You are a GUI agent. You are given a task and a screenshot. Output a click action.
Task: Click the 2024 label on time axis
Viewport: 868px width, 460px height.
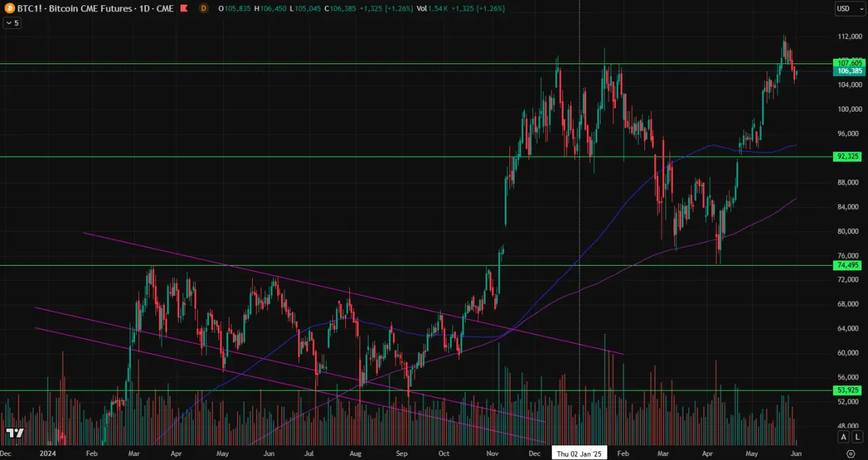[x=48, y=454]
